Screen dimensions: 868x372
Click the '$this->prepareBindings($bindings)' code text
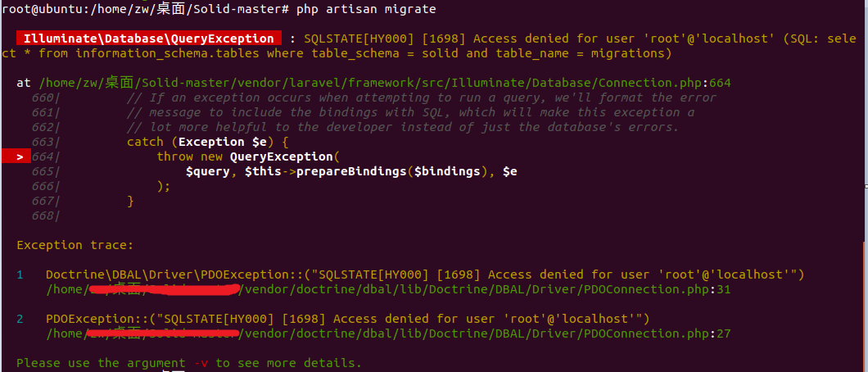368,171
